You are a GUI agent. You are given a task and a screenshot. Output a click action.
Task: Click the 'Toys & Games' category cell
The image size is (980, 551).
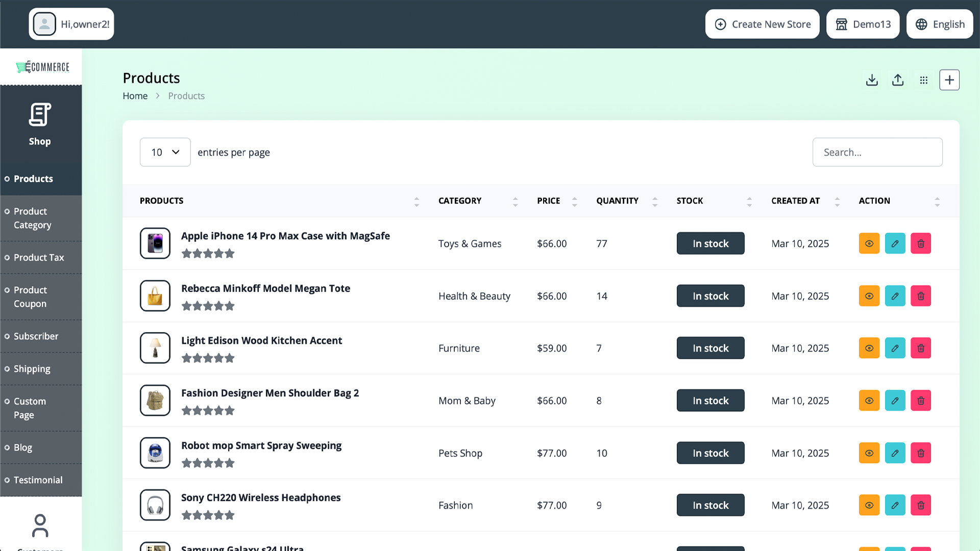(x=470, y=243)
